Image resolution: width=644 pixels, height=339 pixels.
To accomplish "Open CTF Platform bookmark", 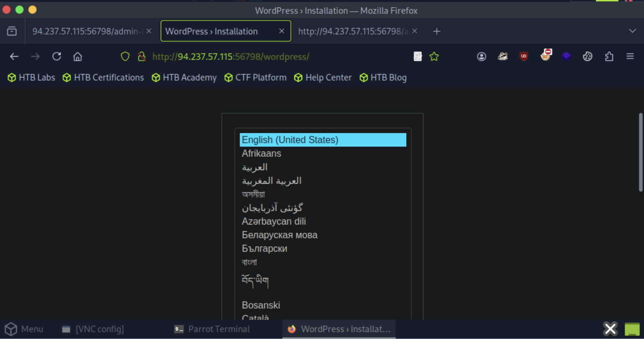I will pyautogui.click(x=255, y=77).
